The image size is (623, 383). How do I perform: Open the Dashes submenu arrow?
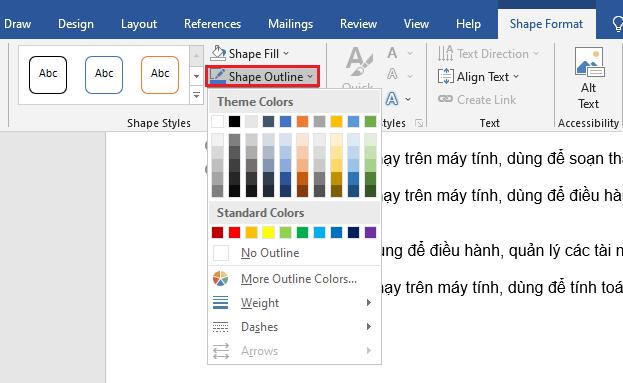tap(369, 327)
